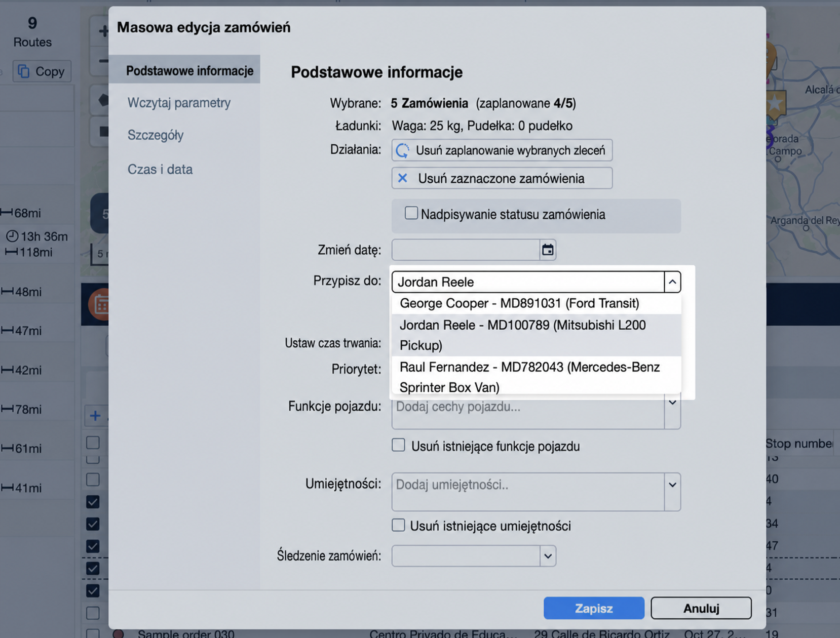Tick Usuń istniejące funkcje pojazdu checkbox
840x638 pixels.
click(398, 445)
